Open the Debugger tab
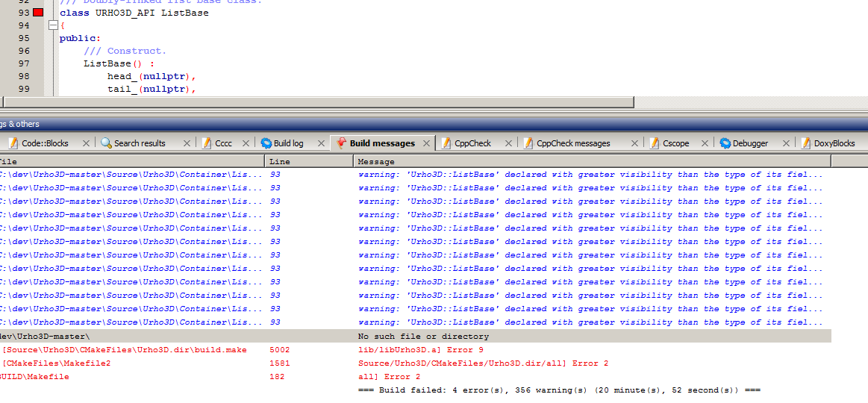868x403 pixels. click(x=750, y=143)
